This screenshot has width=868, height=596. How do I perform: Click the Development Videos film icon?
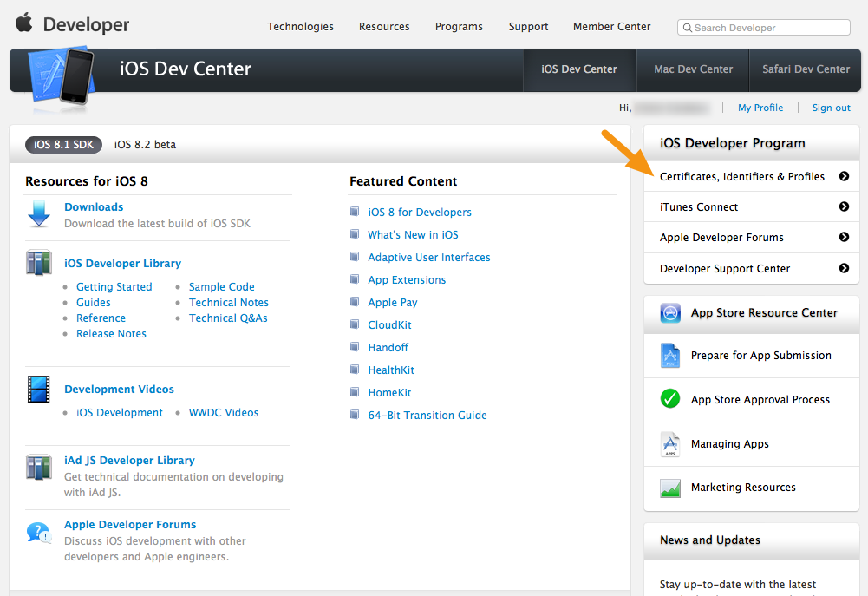(39, 389)
